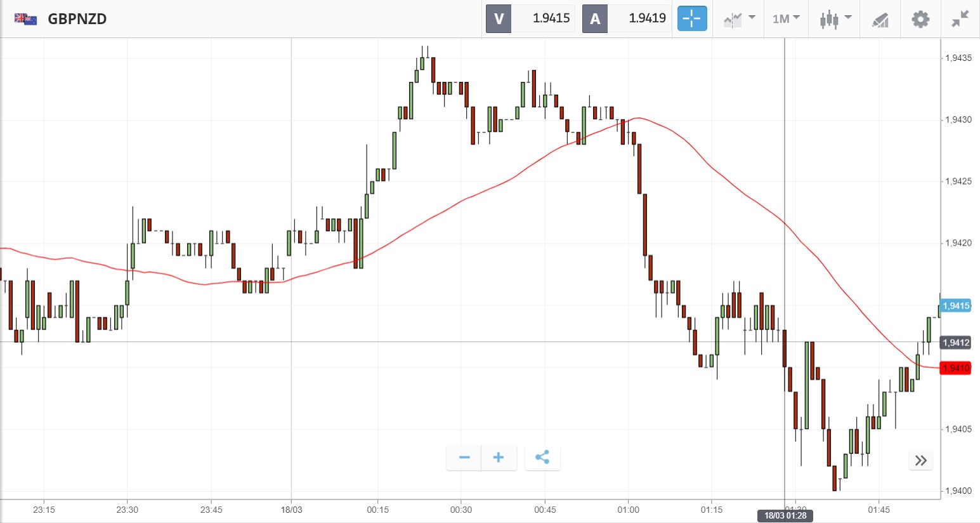This screenshot has width=980, height=523.
Task: Zoom out chart with minus button
Action: tap(464, 457)
